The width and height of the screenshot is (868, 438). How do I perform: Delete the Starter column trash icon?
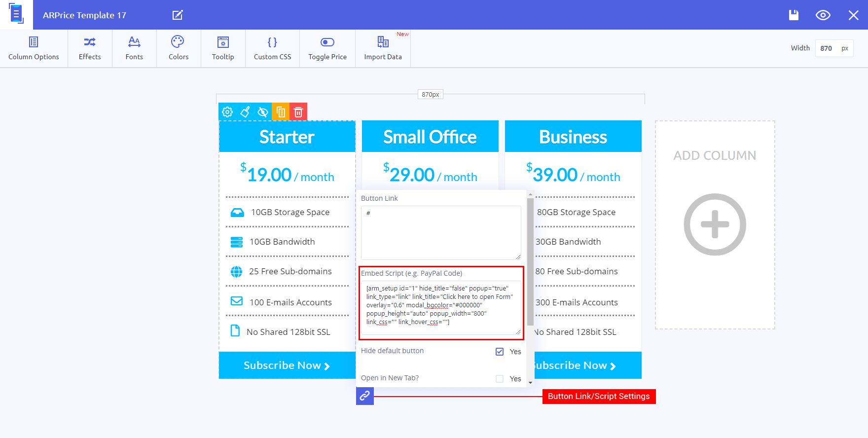coord(298,112)
